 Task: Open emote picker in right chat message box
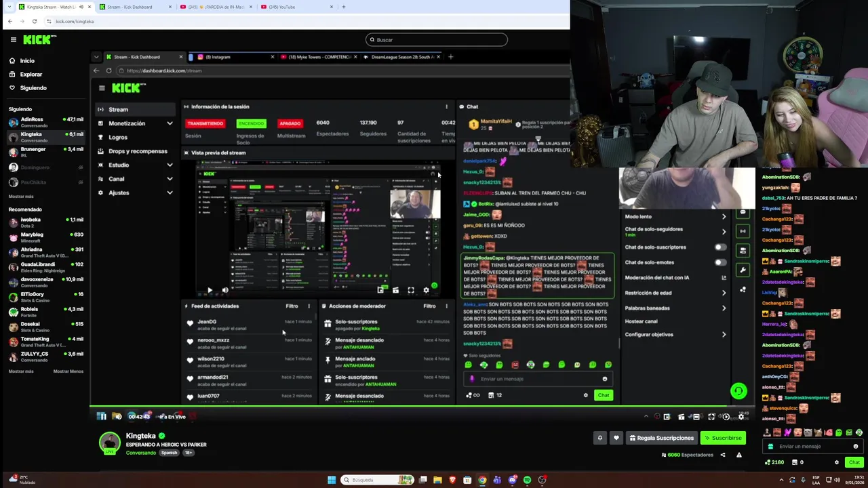[x=856, y=447]
